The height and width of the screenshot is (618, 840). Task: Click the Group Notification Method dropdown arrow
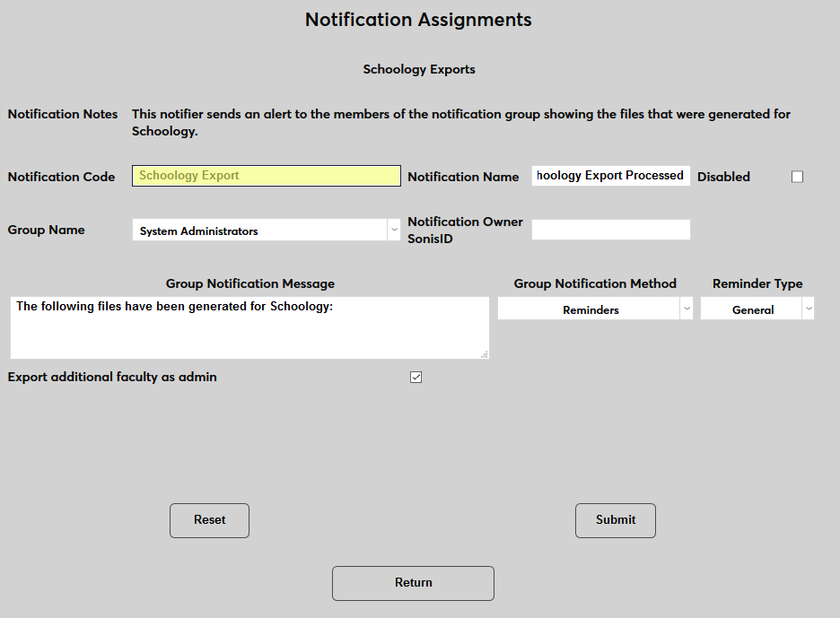687,308
